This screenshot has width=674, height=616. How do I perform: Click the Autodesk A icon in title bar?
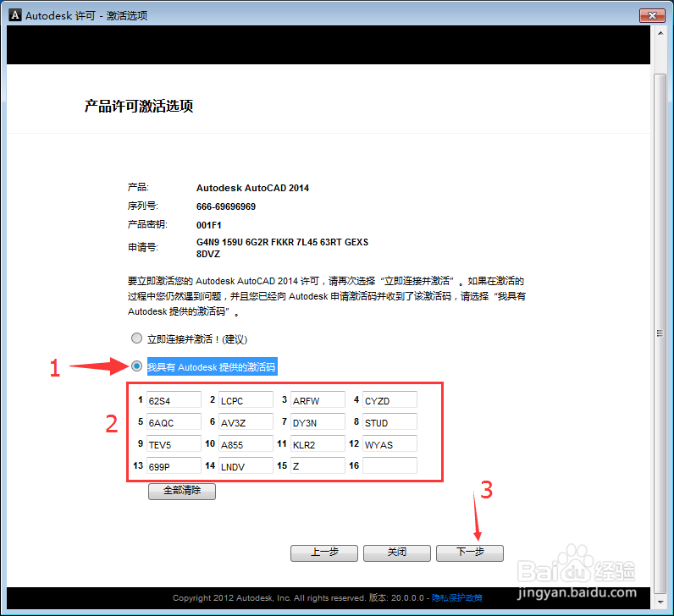click(x=15, y=15)
